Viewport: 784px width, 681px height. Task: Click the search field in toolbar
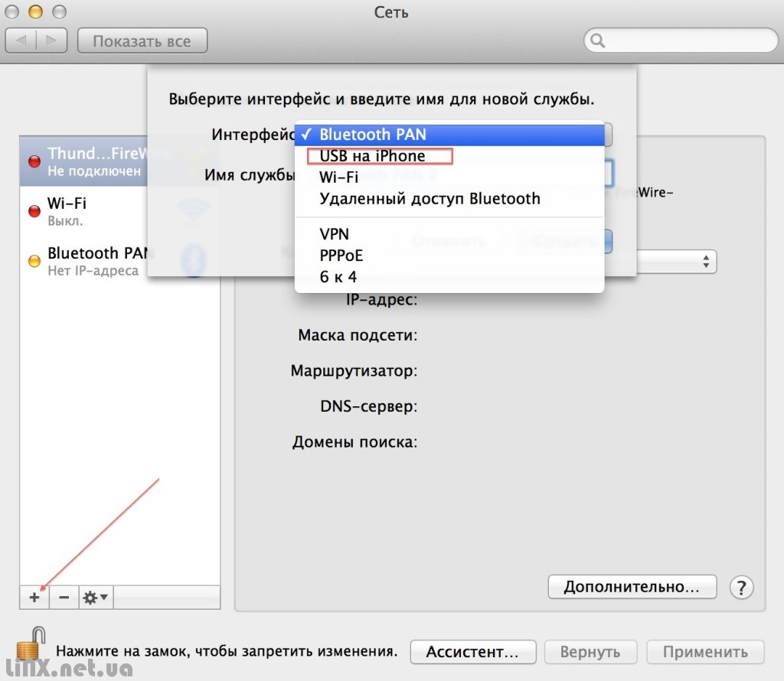681,41
